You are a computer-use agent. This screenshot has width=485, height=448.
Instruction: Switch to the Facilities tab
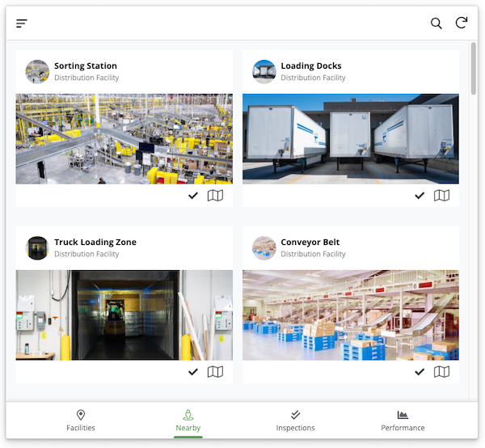click(x=81, y=421)
